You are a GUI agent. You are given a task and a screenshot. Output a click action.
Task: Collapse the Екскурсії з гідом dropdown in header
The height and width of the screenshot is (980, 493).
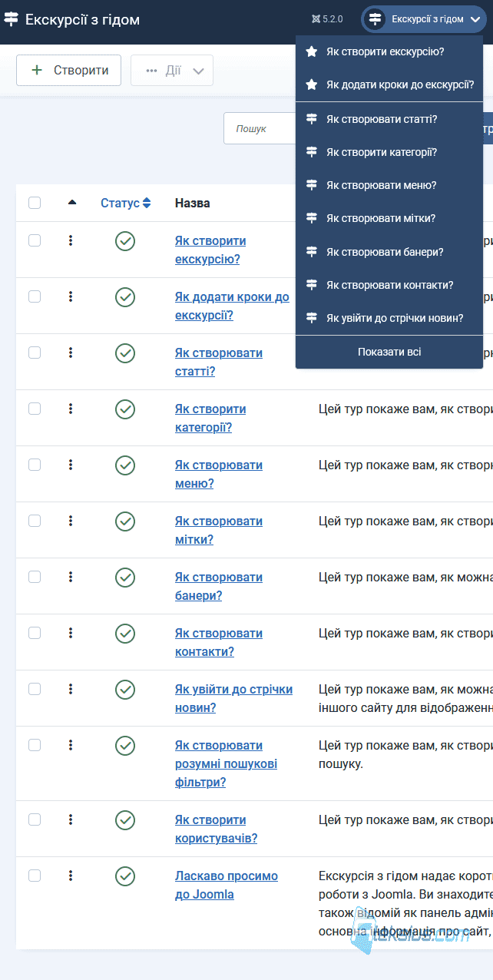(424, 19)
